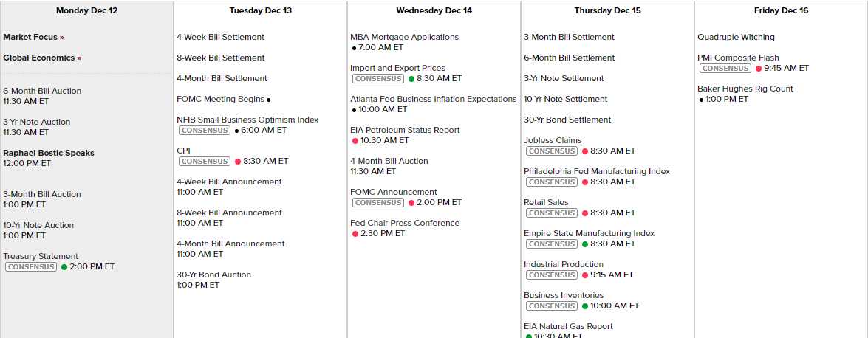Image resolution: width=868 pixels, height=338 pixels.
Task: Select the Wednesday Dec 14 column header
Action: [434, 11]
